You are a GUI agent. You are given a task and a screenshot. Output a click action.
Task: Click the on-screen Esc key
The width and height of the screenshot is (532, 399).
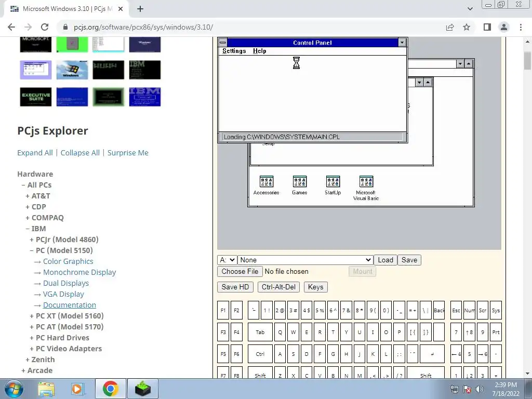coord(456,311)
